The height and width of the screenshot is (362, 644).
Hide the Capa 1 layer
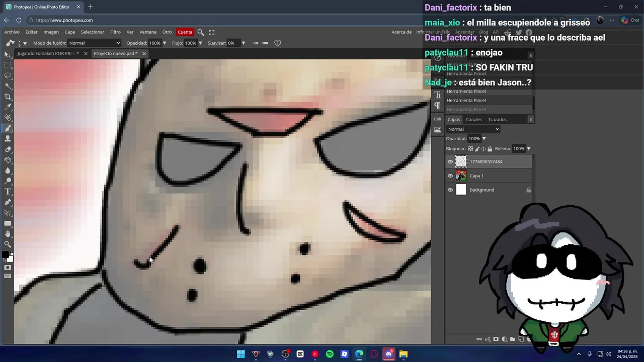coord(450,176)
